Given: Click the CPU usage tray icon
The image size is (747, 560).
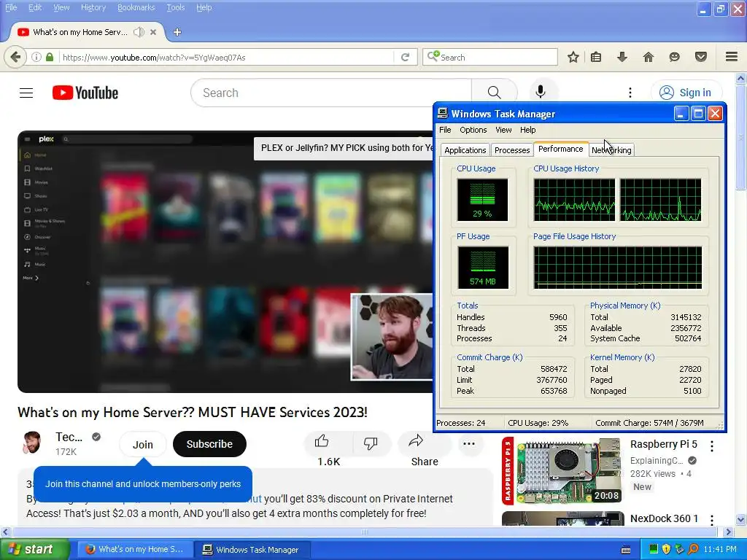Looking at the screenshot, I should [654, 549].
